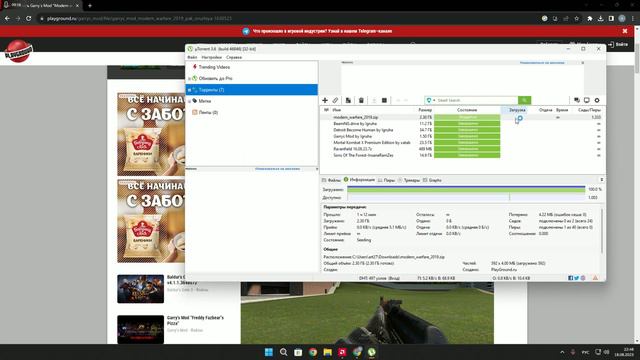Switch to the Информация tab

pyautogui.click(x=359, y=180)
